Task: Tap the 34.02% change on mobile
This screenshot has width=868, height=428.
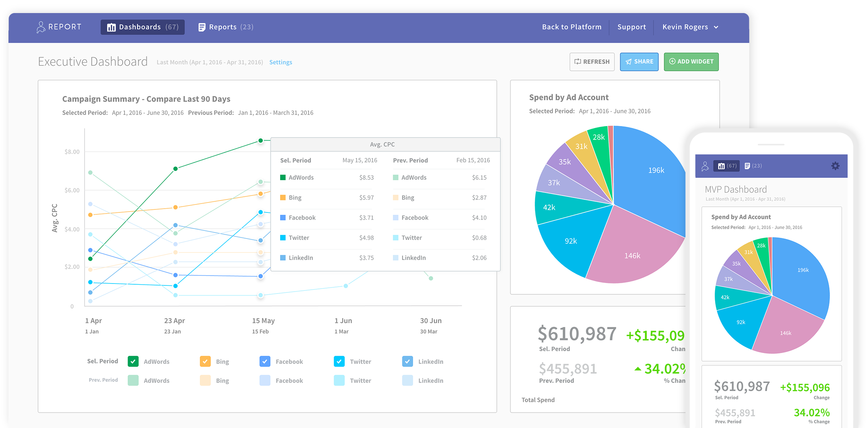Action: (x=812, y=413)
